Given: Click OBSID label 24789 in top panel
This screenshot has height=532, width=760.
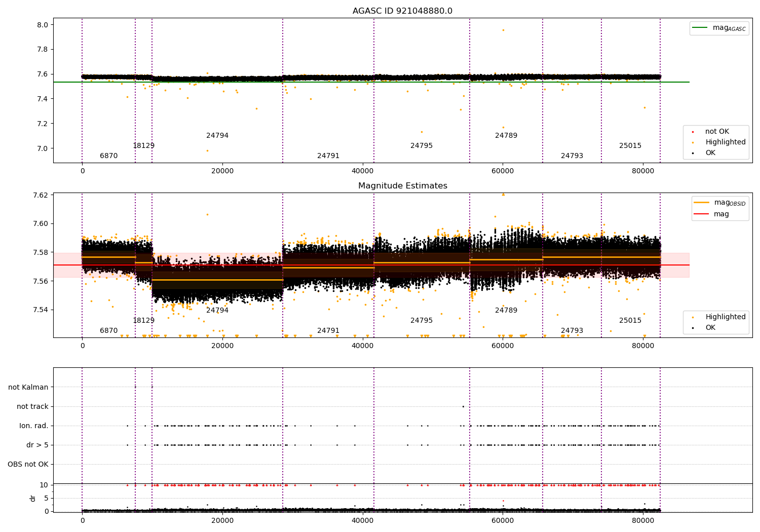Looking at the screenshot, I should click(x=506, y=136).
